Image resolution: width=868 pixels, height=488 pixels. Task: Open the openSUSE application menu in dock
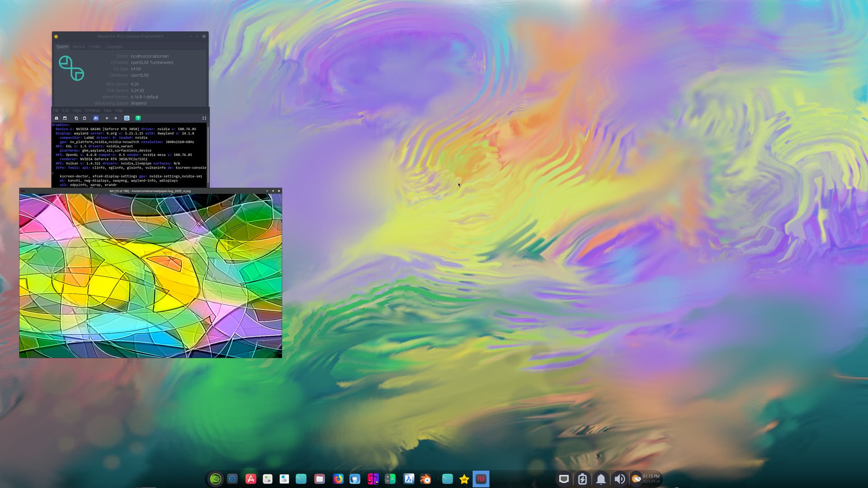point(216,479)
